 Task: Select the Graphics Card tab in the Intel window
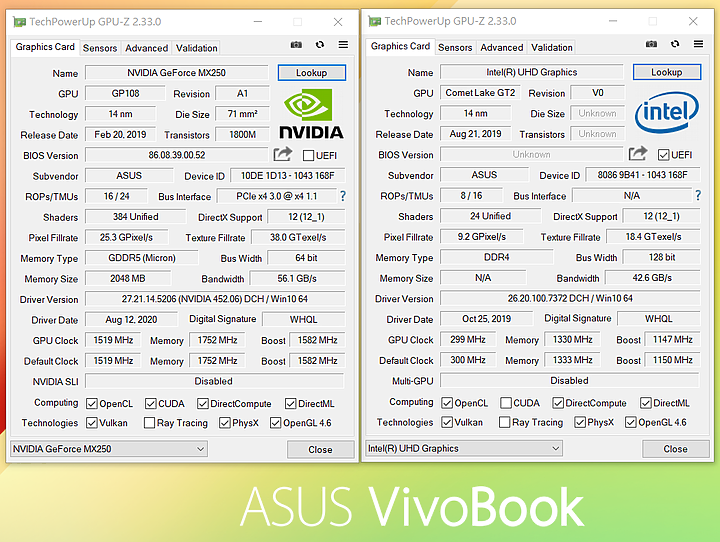click(x=400, y=46)
